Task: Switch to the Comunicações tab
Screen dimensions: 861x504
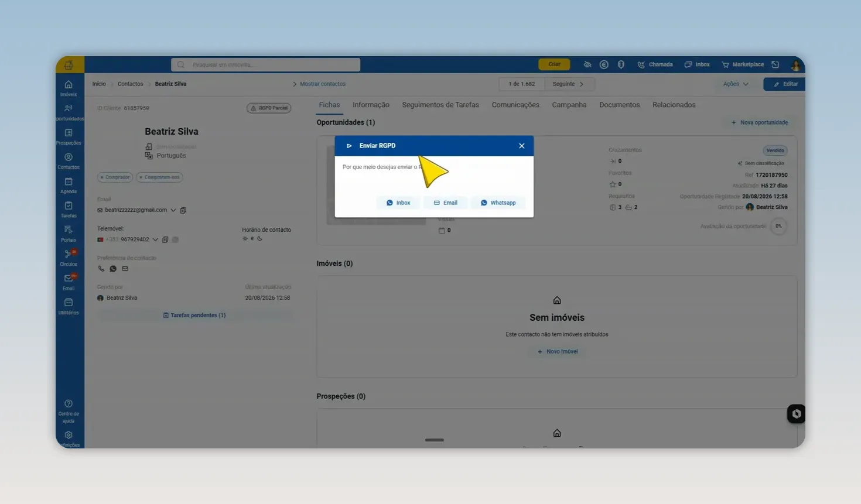Action: click(x=515, y=105)
